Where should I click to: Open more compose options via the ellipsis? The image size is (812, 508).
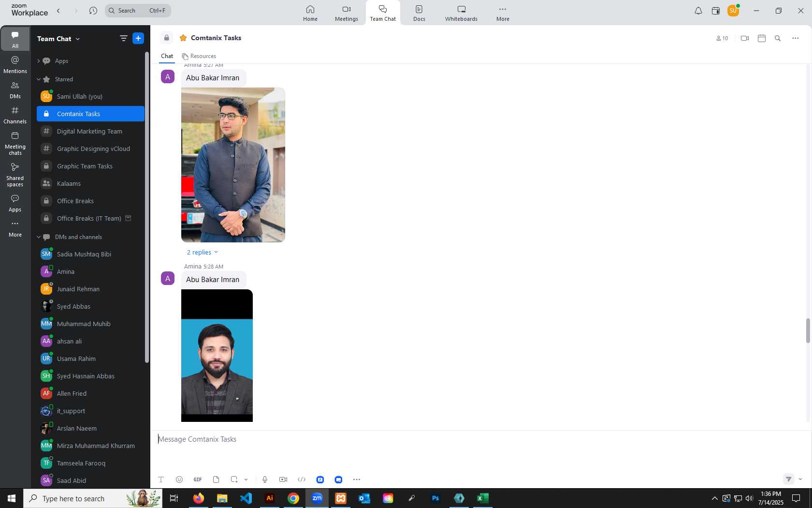(x=357, y=479)
